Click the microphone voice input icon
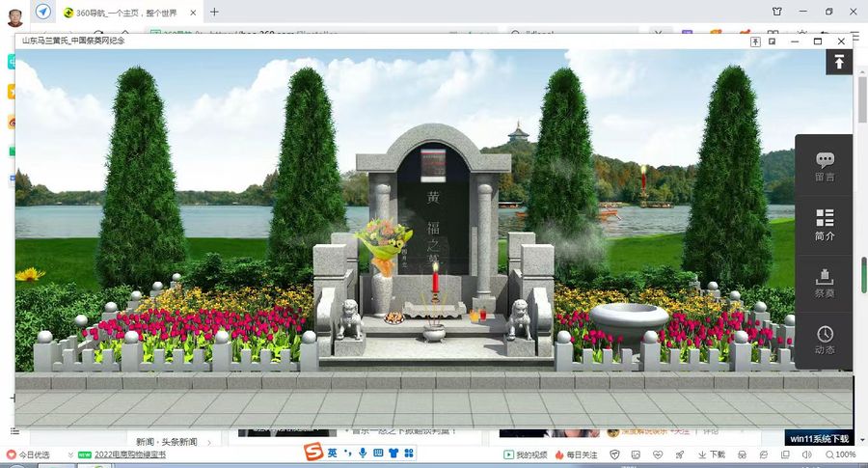This screenshot has width=868, height=468. pos(363,454)
